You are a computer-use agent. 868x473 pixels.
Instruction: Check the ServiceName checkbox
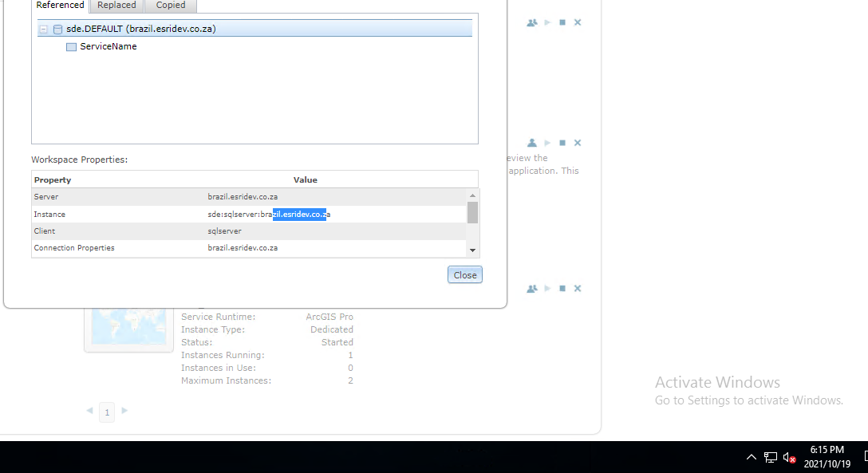pos(71,46)
